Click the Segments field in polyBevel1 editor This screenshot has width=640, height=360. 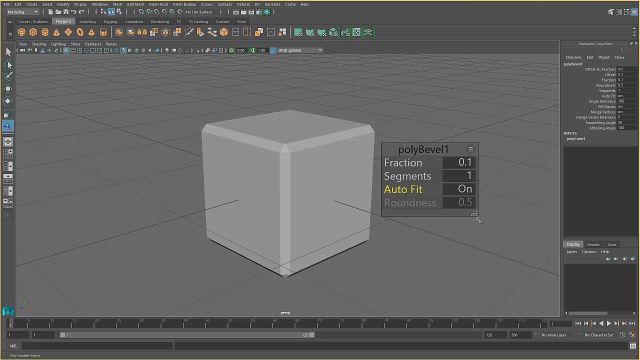point(459,176)
